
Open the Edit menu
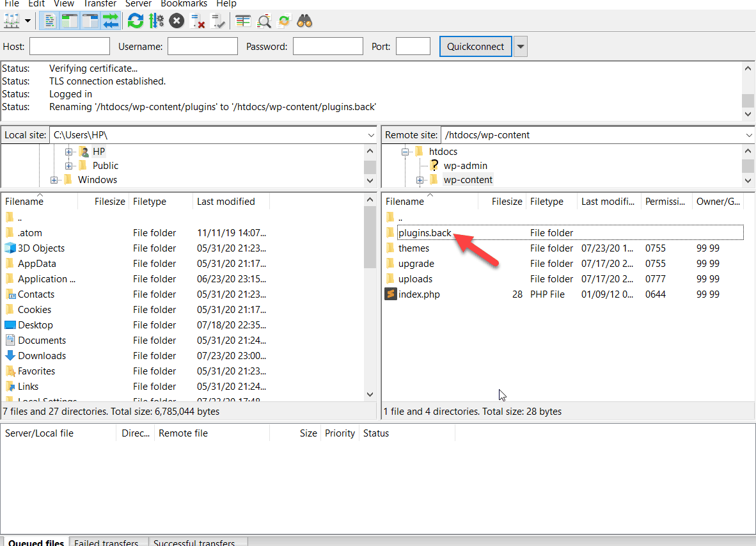coord(36,4)
